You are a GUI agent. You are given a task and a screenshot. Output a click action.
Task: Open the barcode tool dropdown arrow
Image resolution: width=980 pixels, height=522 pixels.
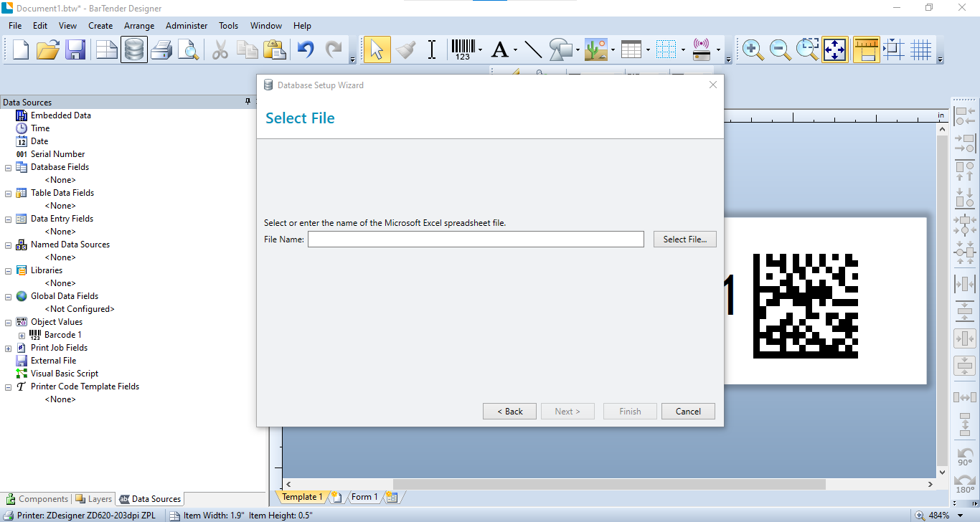pos(480,49)
